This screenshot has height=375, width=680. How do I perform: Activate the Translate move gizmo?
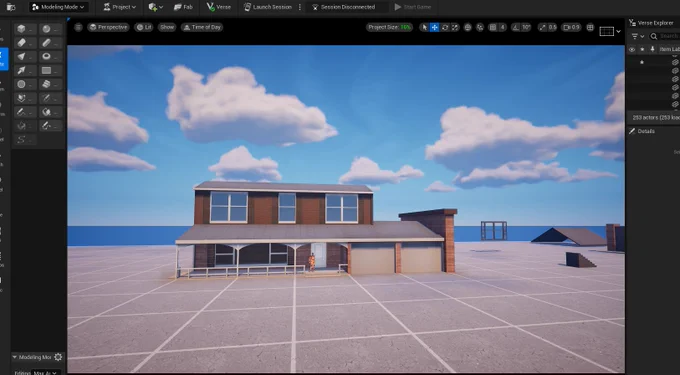pos(434,27)
